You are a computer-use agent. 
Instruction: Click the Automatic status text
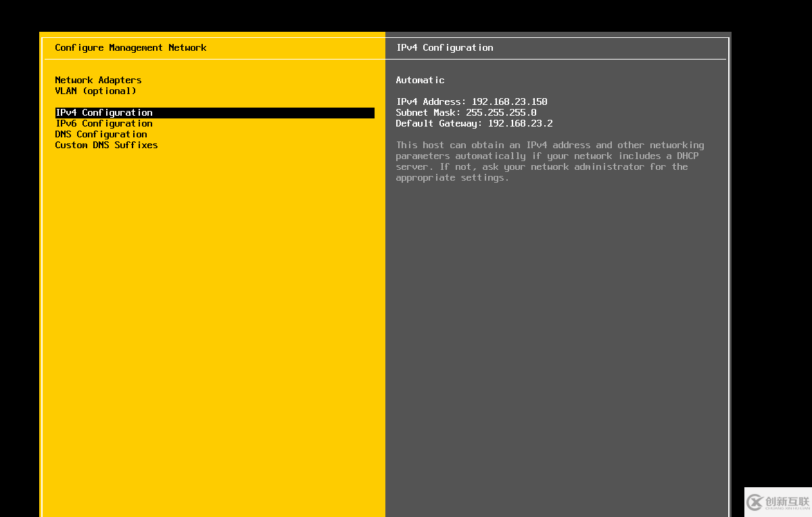pyautogui.click(x=420, y=80)
